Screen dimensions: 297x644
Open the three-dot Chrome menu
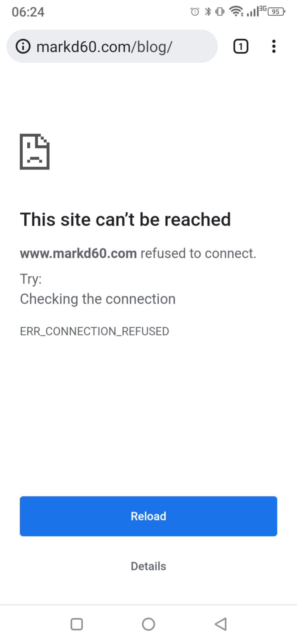tap(274, 46)
